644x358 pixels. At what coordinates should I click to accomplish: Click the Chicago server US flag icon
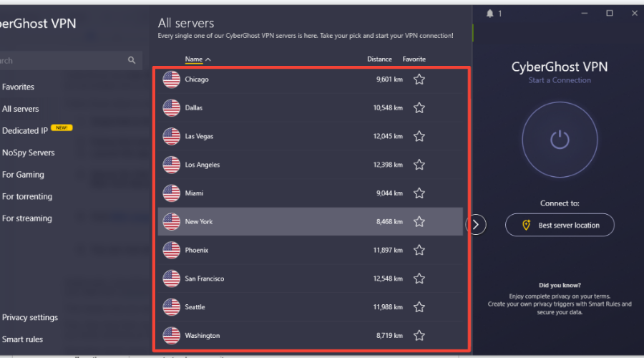click(x=171, y=79)
